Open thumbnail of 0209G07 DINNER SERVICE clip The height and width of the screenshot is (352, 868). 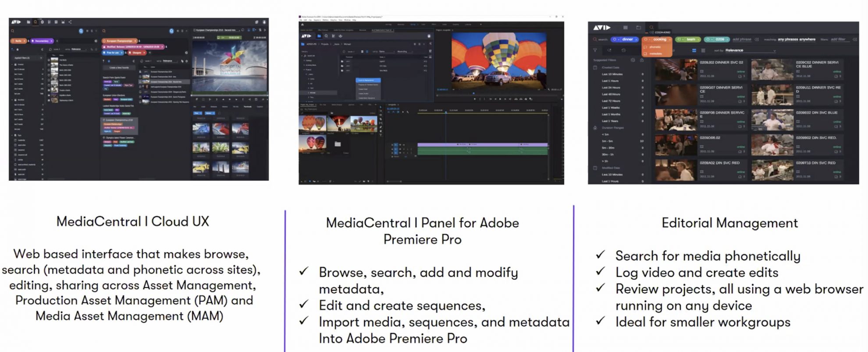pos(676,95)
